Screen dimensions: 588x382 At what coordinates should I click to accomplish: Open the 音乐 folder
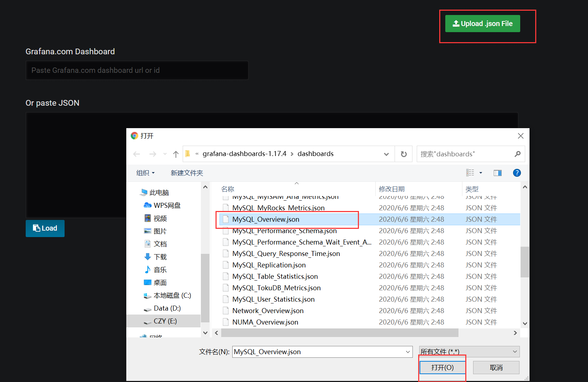pyautogui.click(x=156, y=270)
